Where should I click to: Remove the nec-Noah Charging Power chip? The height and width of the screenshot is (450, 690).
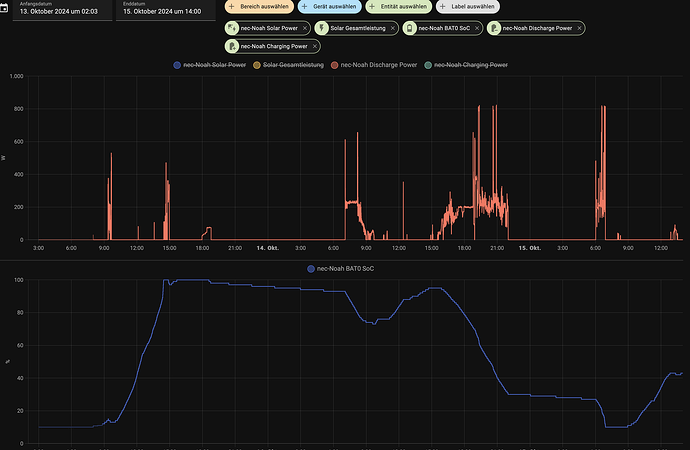tap(313, 45)
